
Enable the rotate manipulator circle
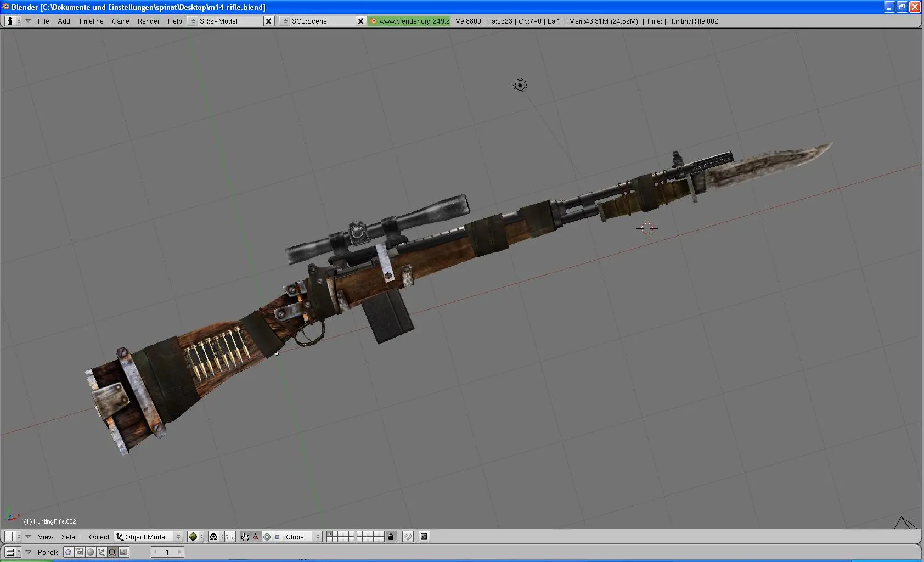click(267, 537)
